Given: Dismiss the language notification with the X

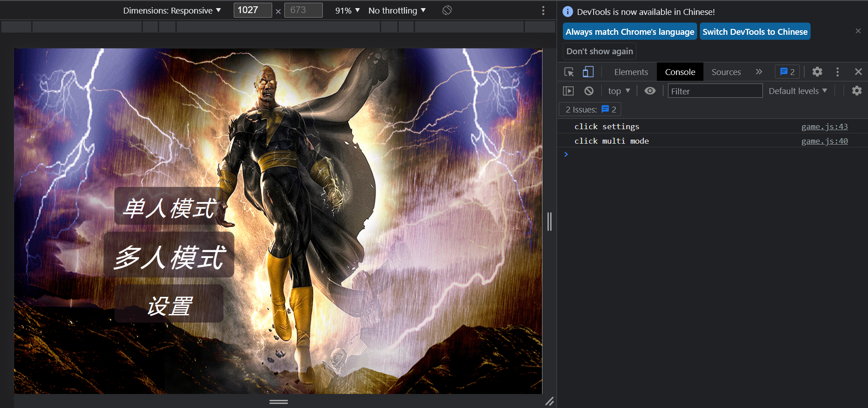Looking at the screenshot, I should [858, 31].
